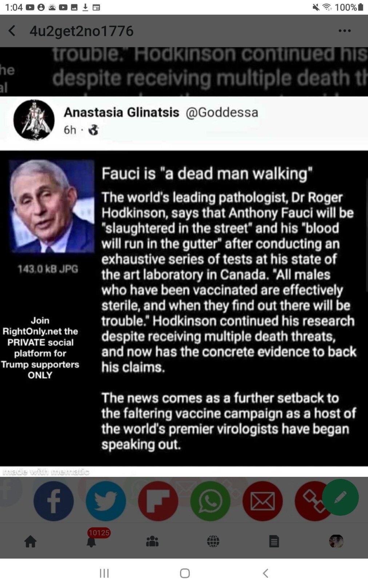
Task: Share post via email envelope
Action: (x=263, y=501)
